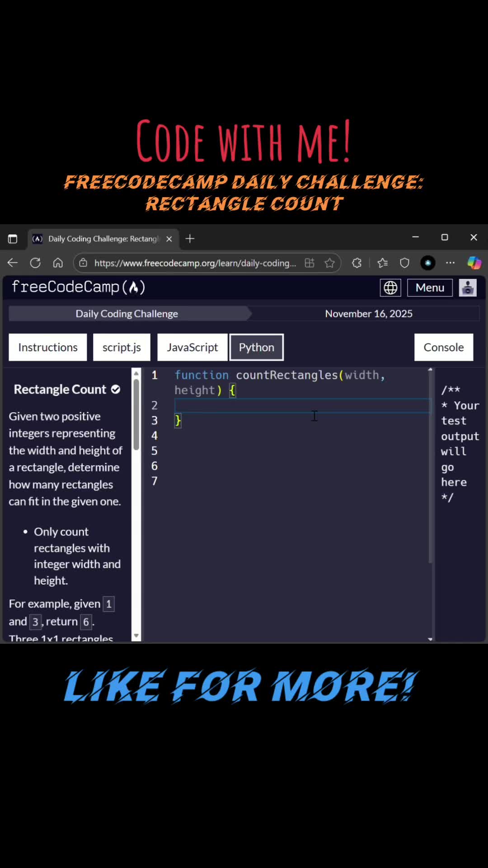View site information lock icon
This screenshot has width=488, height=868.
83,263
